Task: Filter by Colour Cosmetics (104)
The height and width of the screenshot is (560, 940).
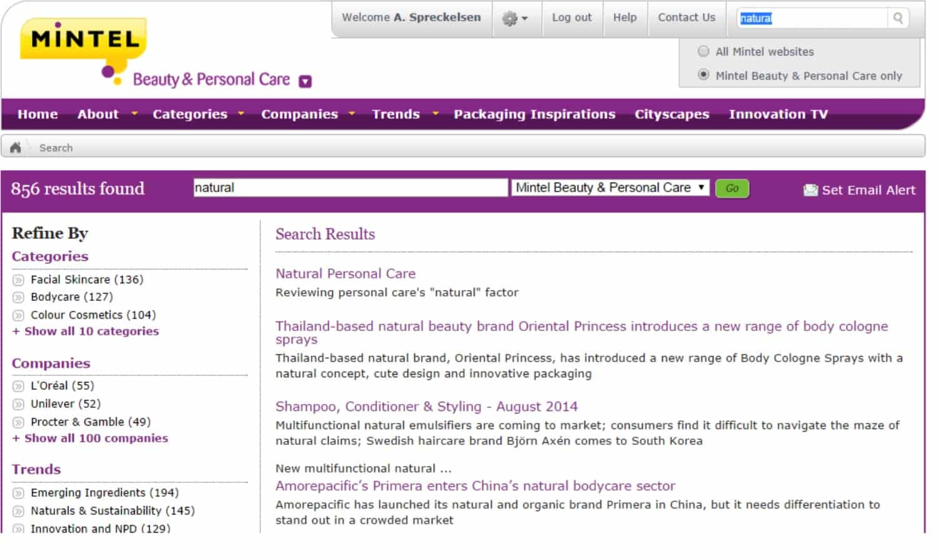Action: tap(93, 315)
